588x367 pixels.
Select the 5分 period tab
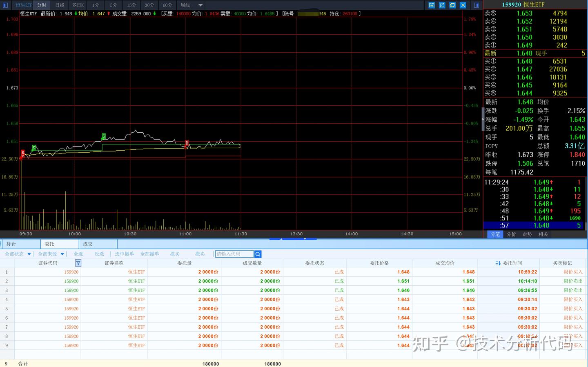114,5
